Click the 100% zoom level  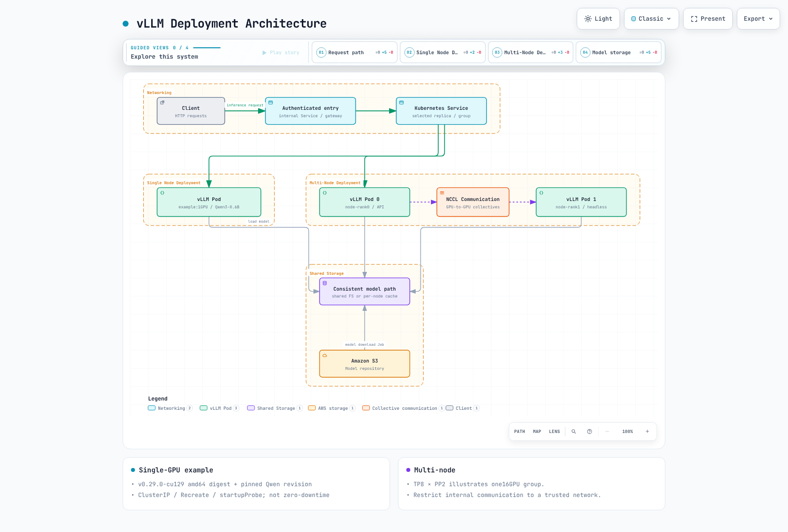point(627,432)
